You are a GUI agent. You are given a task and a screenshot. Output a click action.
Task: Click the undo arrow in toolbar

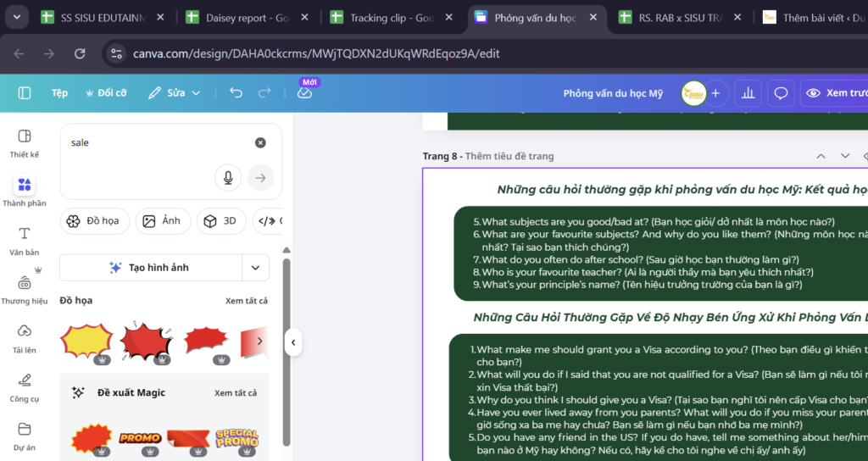(x=236, y=93)
